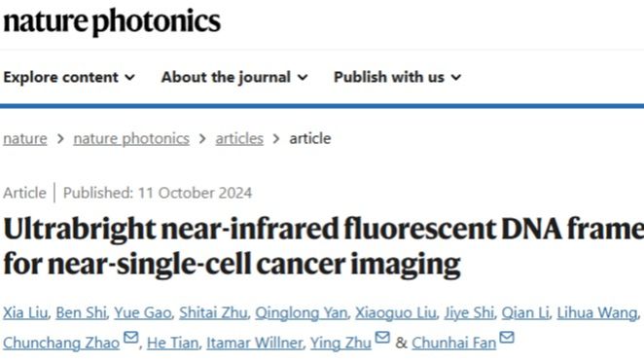
Task: Open Itamar Willner author details
Action: click(x=254, y=343)
